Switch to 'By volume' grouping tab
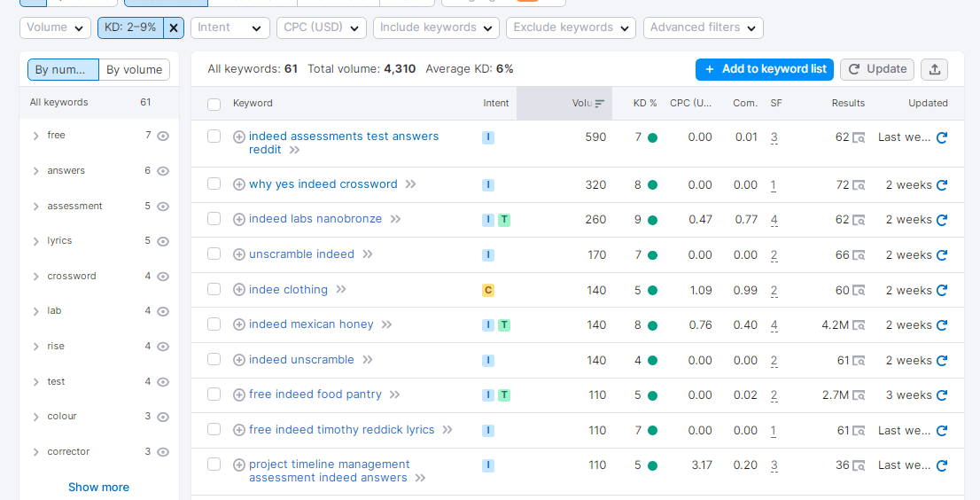This screenshot has height=500, width=980. point(135,70)
